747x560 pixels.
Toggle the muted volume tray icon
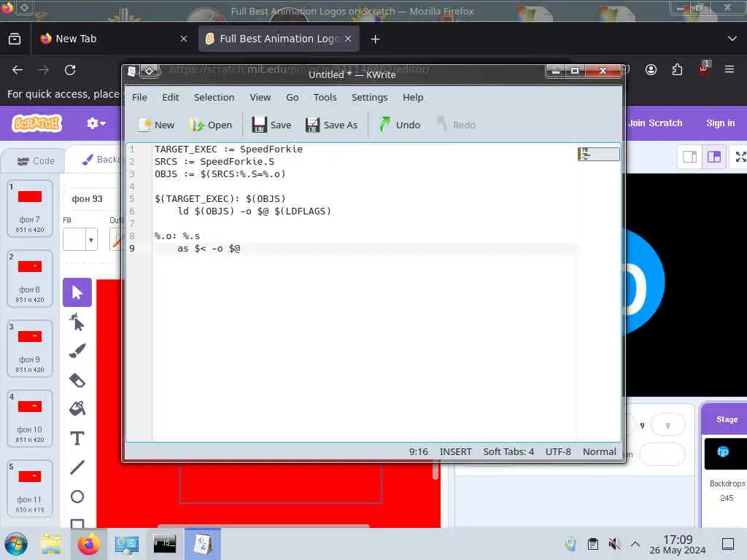coord(614,544)
